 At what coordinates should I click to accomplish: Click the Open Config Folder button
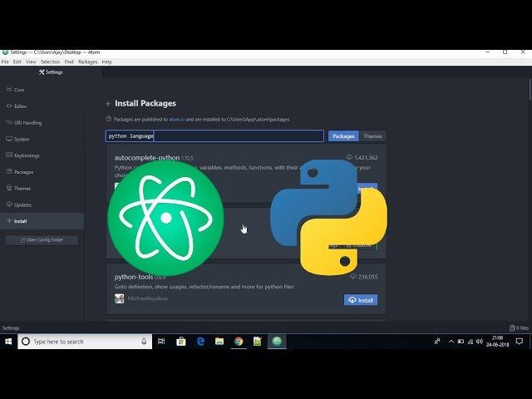tap(42, 240)
